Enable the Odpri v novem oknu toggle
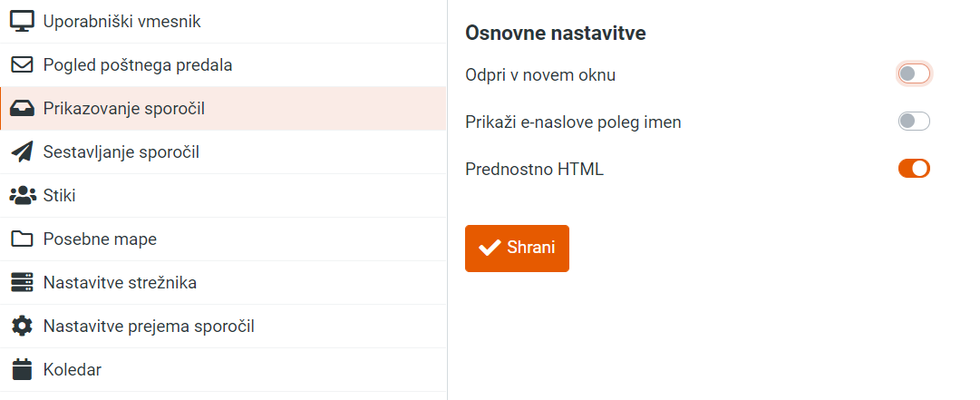The width and height of the screenshot is (980, 400). 914,74
